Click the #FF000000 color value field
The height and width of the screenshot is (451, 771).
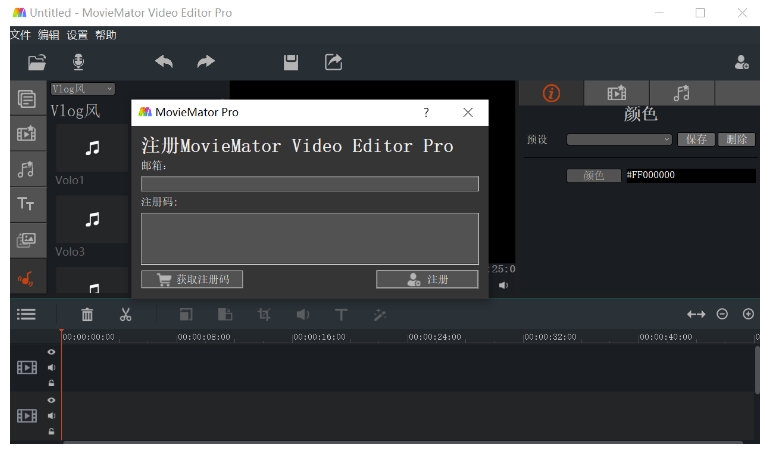pyautogui.click(x=691, y=176)
